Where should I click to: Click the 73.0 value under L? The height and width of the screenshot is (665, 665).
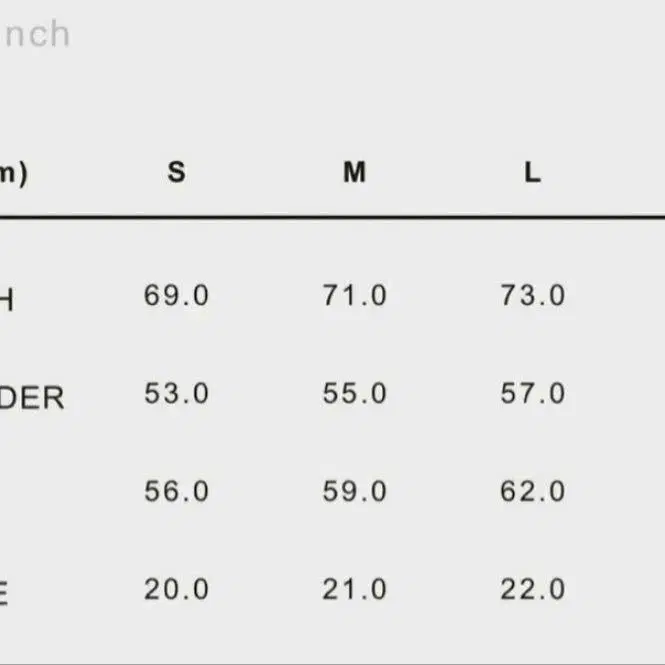(x=533, y=295)
